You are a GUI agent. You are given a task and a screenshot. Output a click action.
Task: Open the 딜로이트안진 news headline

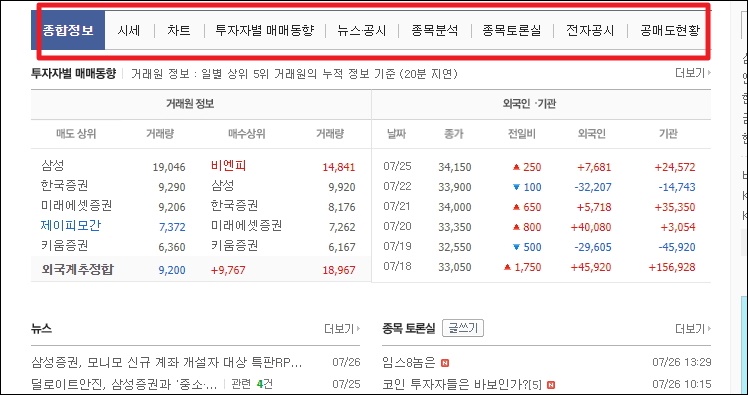[x=125, y=384]
